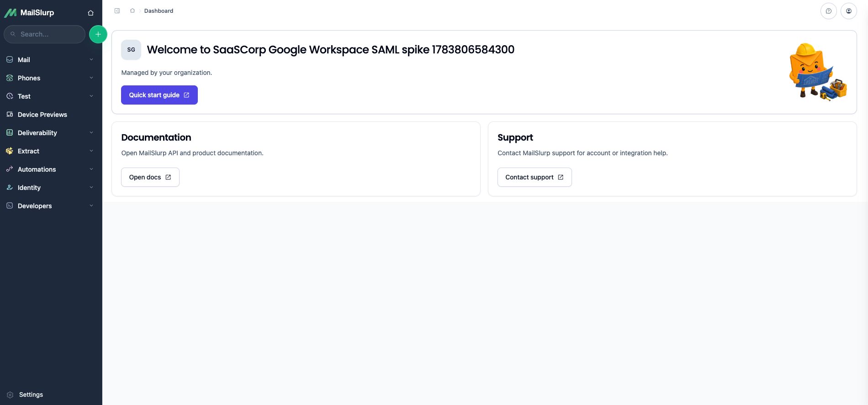Image resolution: width=868 pixels, height=405 pixels.
Task: Expand the Phones menu chevron
Action: tap(91, 78)
